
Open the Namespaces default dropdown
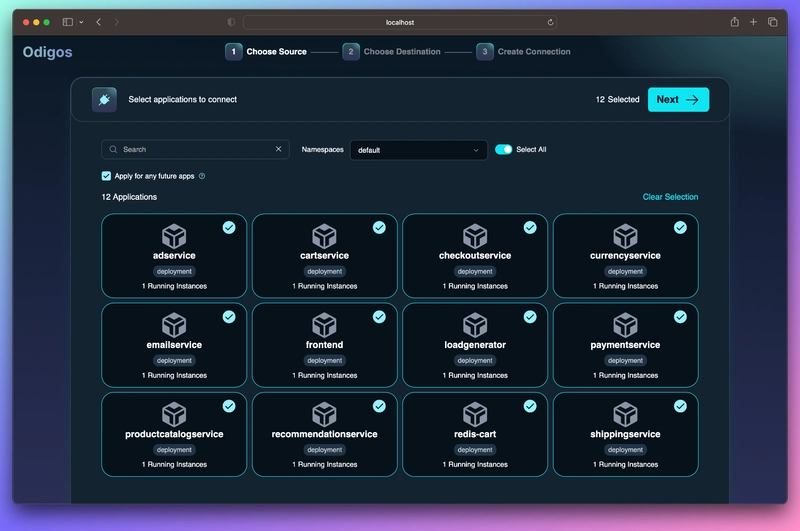(x=418, y=150)
